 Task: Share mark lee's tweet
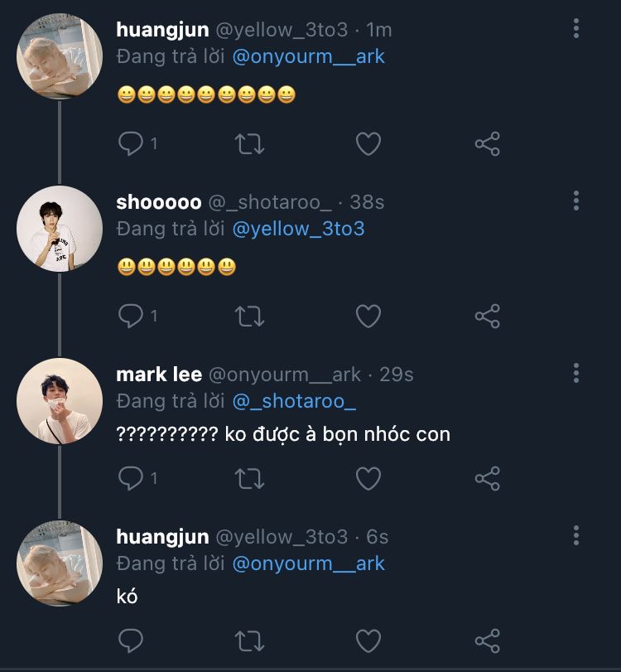(x=488, y=478)
